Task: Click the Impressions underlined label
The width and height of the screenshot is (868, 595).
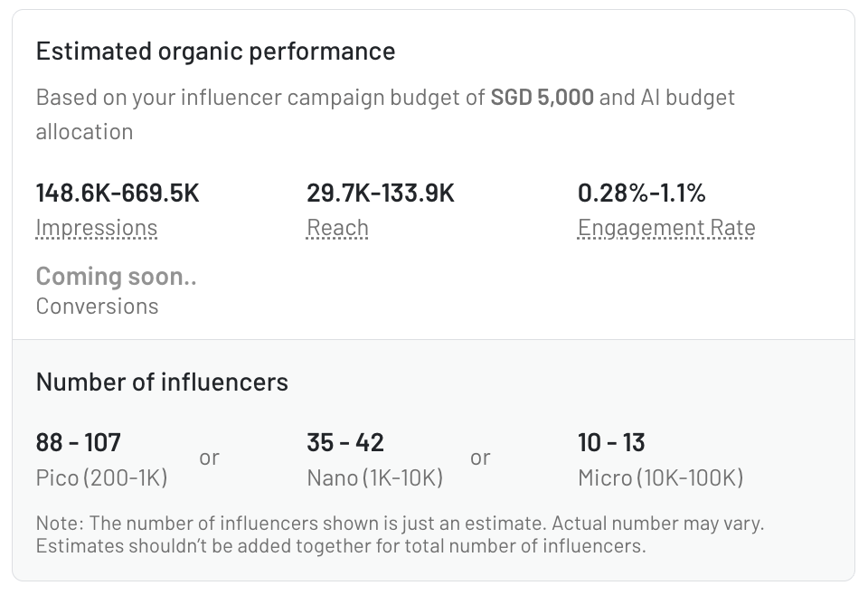Action: point(97,228)
